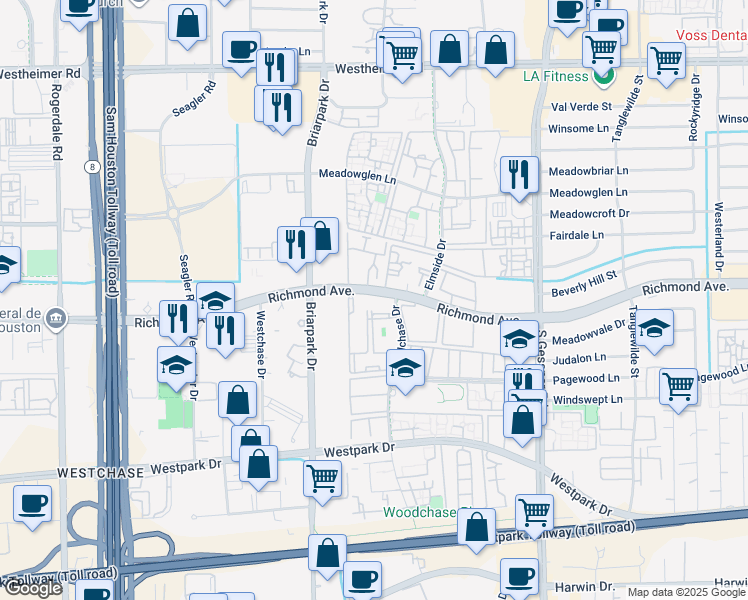Click the coffee marker west of Westheimer restaurants
The height and width of the screenshot is (600, 748).
[241, 50]
